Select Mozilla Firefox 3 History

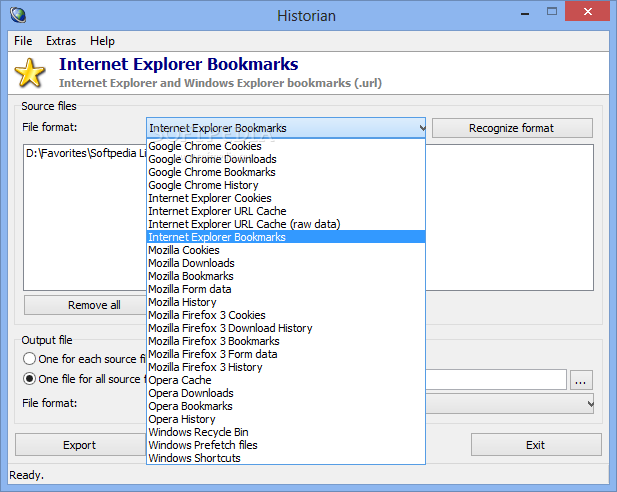[x=286, y=367]
